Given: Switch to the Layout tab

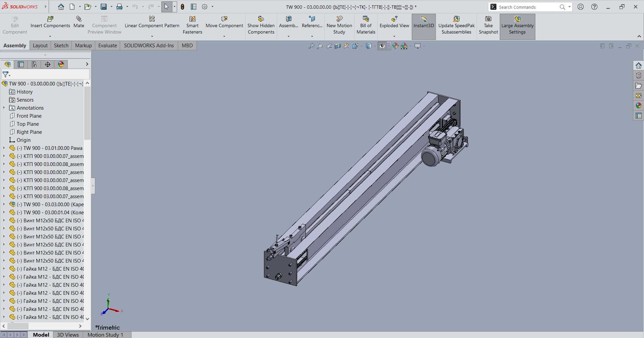Looking at the screenshot, I should point(40,46).
